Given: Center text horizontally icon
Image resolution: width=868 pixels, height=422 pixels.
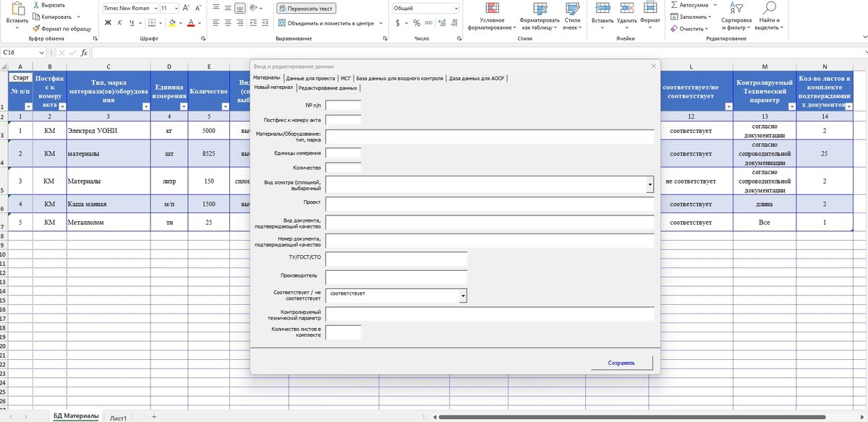Looking at the screenshot, I should pyautogui.click(x=228, y=22).
